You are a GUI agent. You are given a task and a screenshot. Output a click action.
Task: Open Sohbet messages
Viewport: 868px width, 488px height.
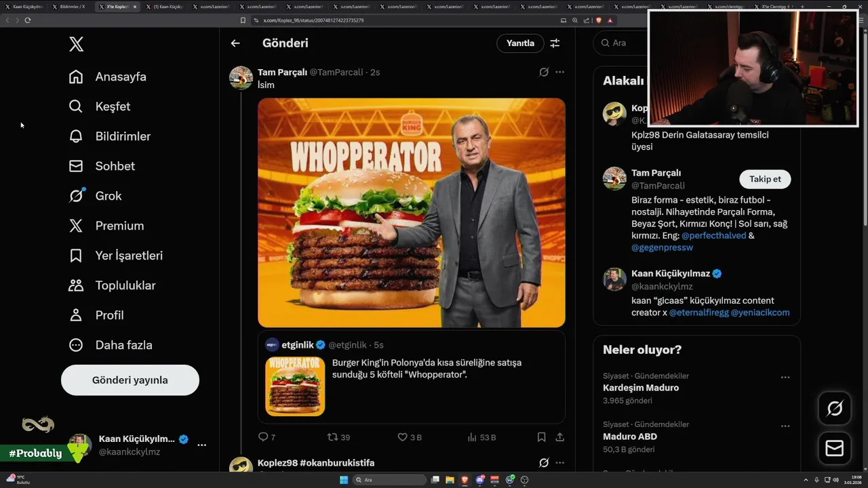(x=102, y=166)
